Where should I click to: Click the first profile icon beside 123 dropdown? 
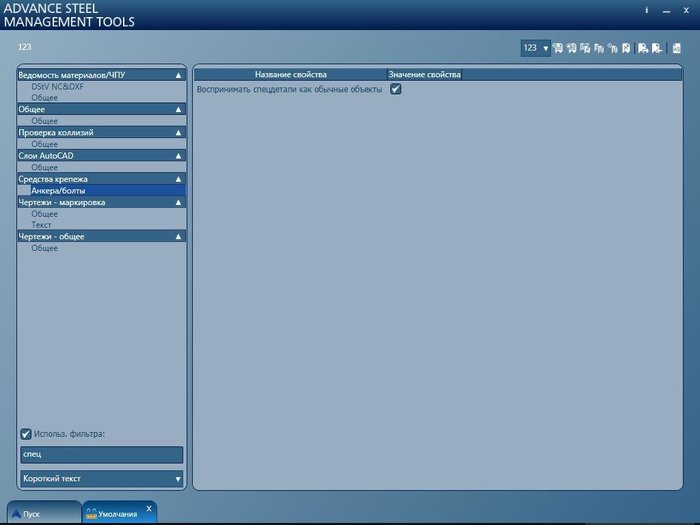pyautogui.click(x=558, y=48)
